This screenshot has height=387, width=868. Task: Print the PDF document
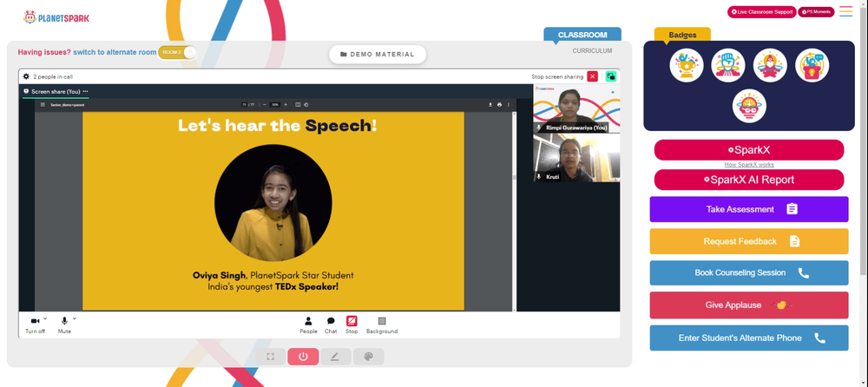pyautogui.click(x=499, y=105)
